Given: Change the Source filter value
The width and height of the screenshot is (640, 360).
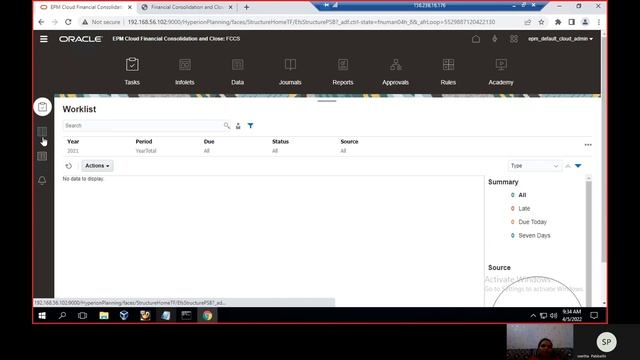Looking at the screenshot, I should click(x=343, y=151).
